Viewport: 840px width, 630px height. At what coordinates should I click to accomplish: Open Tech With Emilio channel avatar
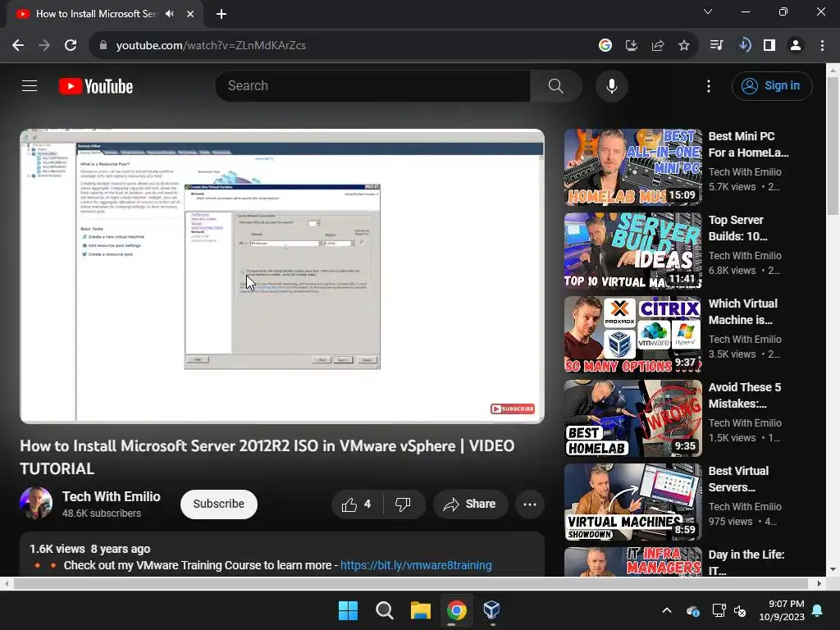point(36,503)
